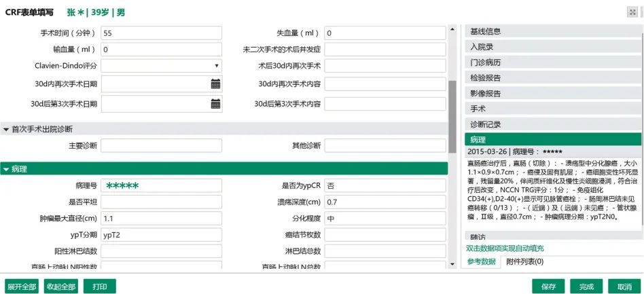Click 保存 button
The height and width of the screenshot is (294, 644).
click(x=548, y=287)
